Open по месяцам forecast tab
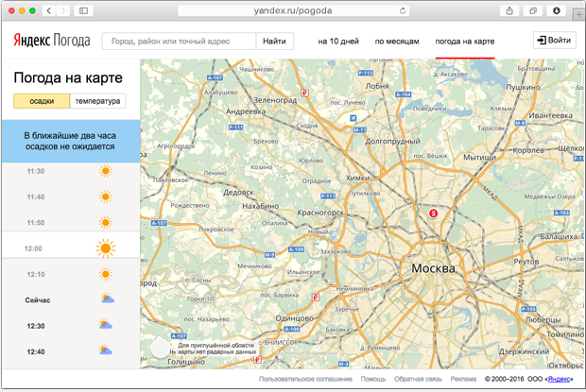Image resolution: width=586 pixels, height=392 pixels. [397, 42]
